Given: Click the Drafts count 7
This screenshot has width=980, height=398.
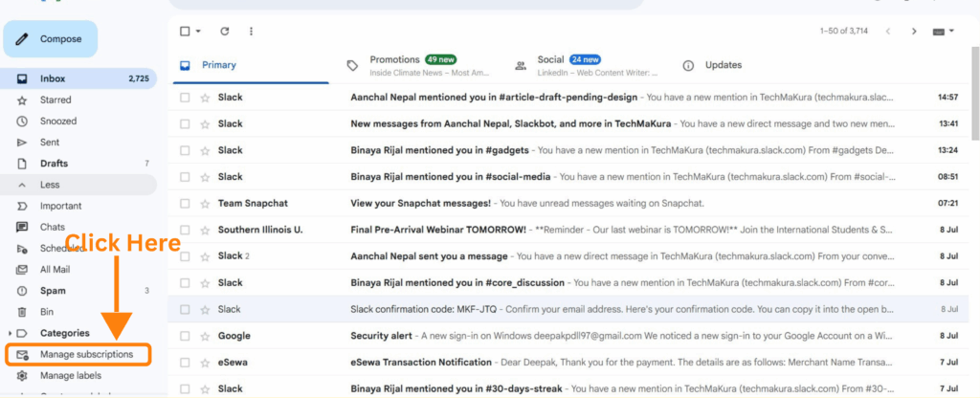Looking at the screenshot, I should point(146,164).
